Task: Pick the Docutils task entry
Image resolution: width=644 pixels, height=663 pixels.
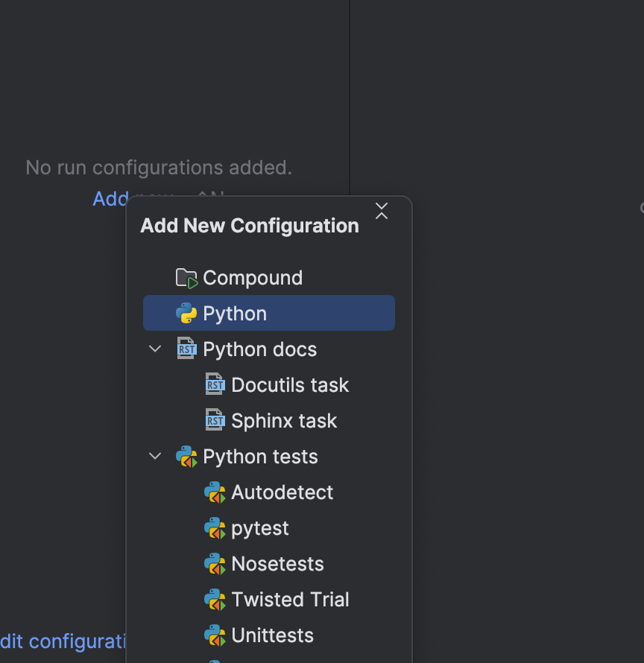Action: 269,385
